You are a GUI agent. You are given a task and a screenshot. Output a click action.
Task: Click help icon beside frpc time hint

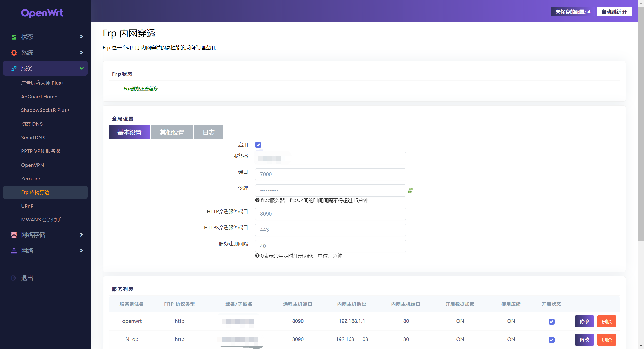click(257, 200)
